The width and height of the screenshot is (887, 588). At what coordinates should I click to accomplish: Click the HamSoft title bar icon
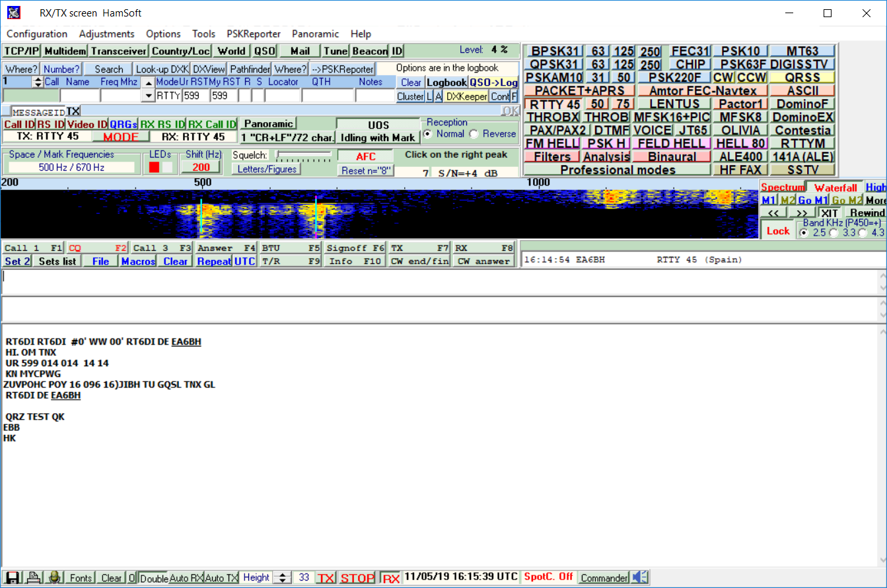(13, 13)
